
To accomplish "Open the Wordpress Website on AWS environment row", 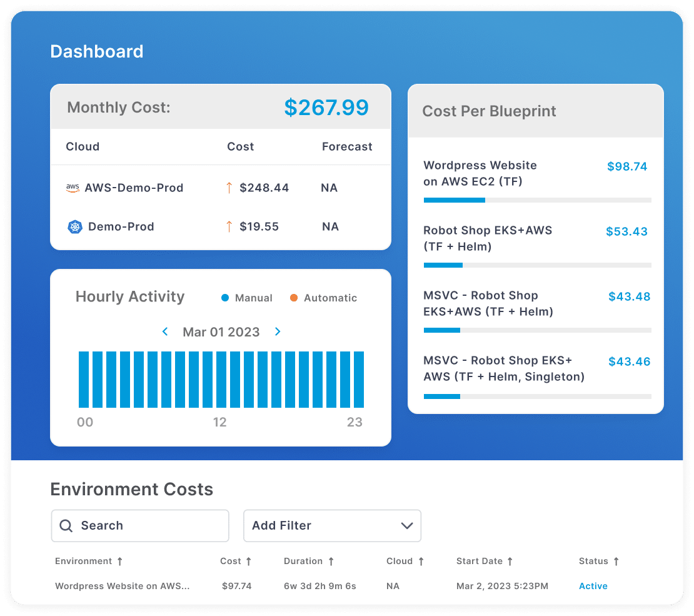I will 122,586.
